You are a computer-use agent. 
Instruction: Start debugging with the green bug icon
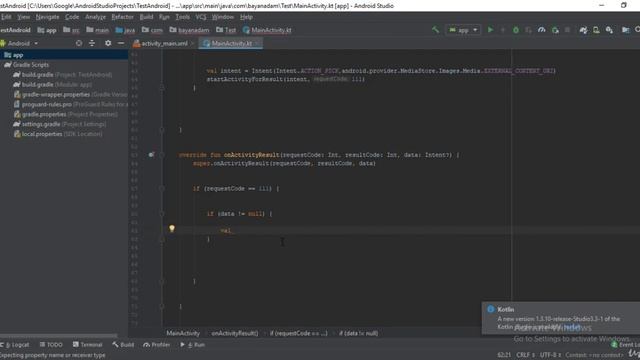click(x=516, y=30)
